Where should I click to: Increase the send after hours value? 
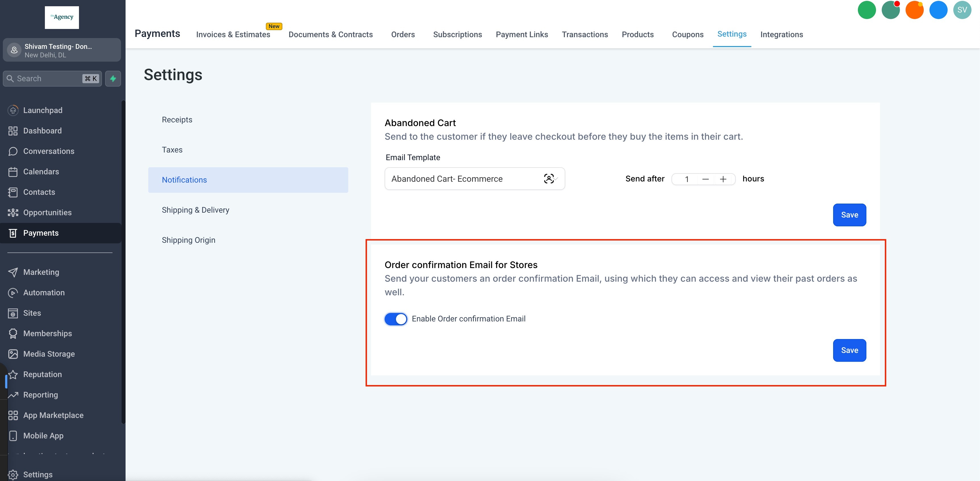click(723, 179)
